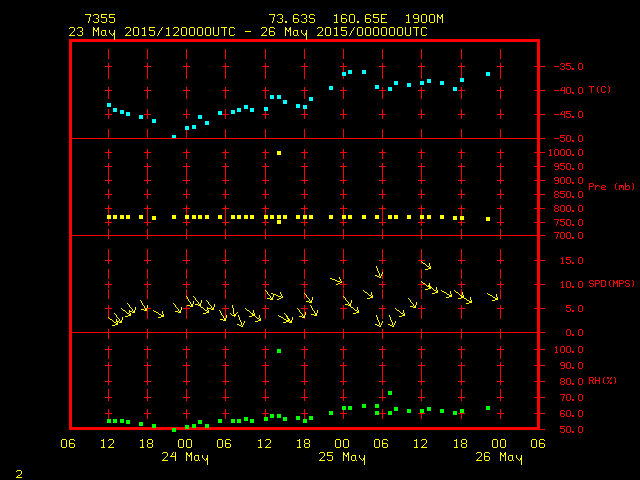Screen dimensions: 640x480
Task: Click the RH(%) axis label
Action: [602, 381]
